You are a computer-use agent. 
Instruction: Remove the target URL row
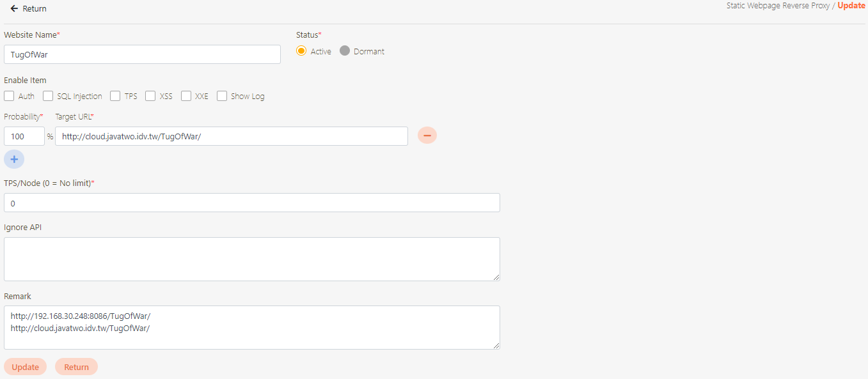[x=427, y=135]
